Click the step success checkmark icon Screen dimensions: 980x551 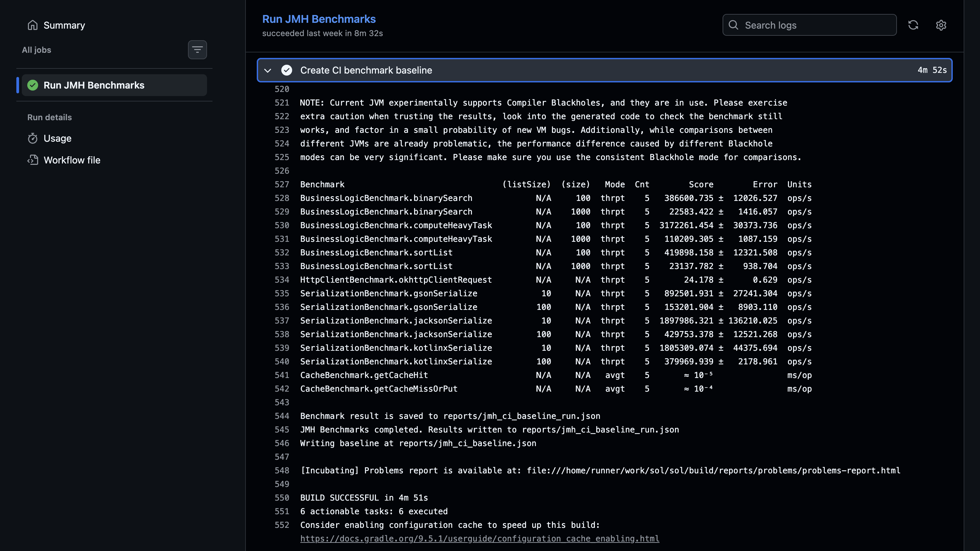coord(286,70)
